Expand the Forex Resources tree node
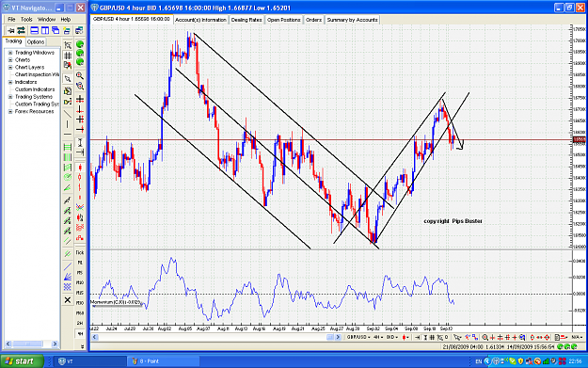 click(10, 111)
